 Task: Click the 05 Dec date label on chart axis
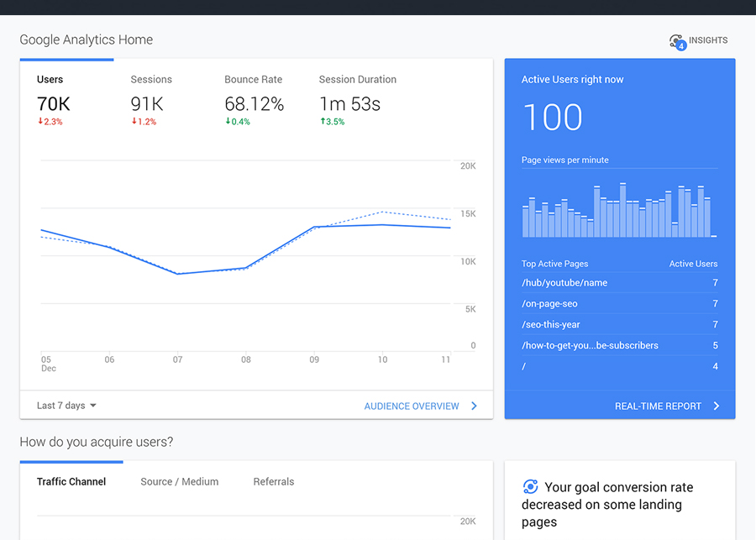48,364
